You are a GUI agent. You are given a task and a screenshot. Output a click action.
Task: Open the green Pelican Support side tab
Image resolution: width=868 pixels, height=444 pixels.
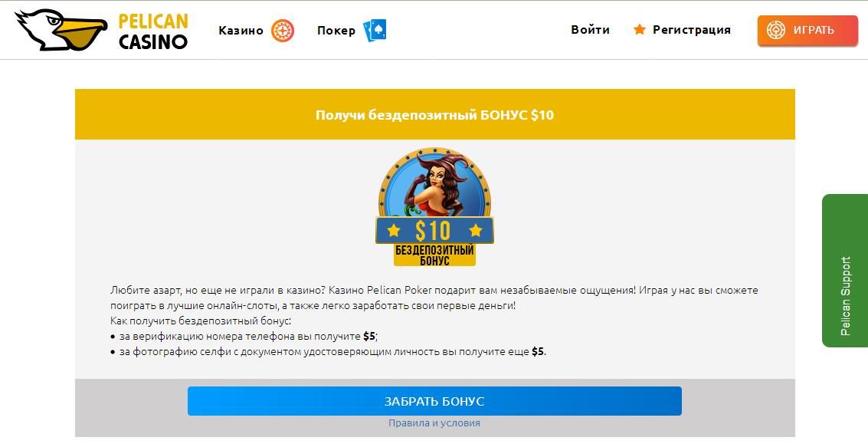click(845, 271)
